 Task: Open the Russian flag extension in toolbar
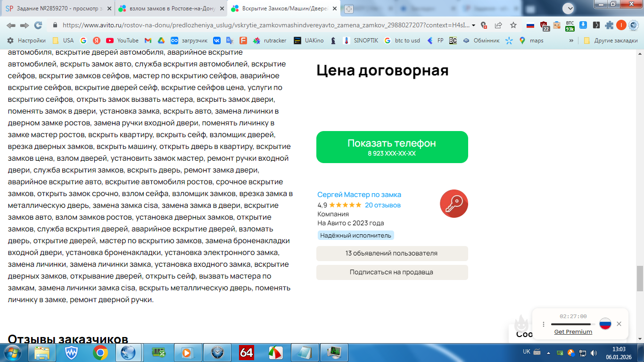tap(530, 25)
